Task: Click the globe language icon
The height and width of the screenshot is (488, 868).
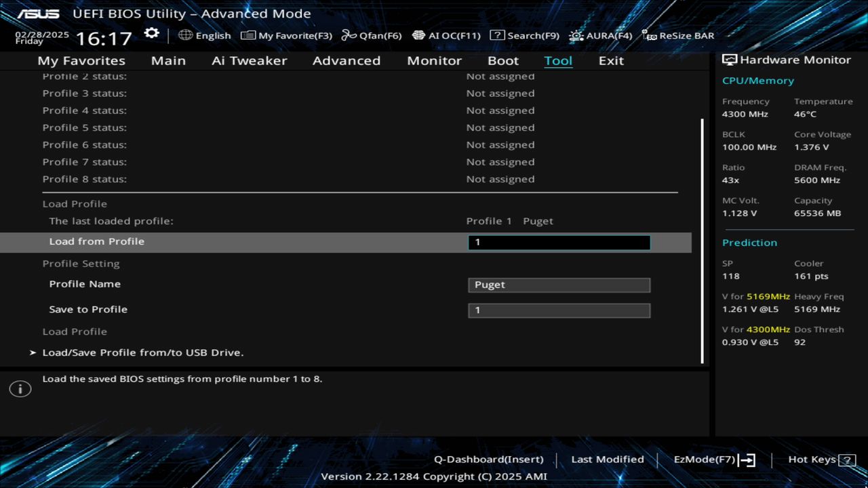Action: tap(186, 35)
